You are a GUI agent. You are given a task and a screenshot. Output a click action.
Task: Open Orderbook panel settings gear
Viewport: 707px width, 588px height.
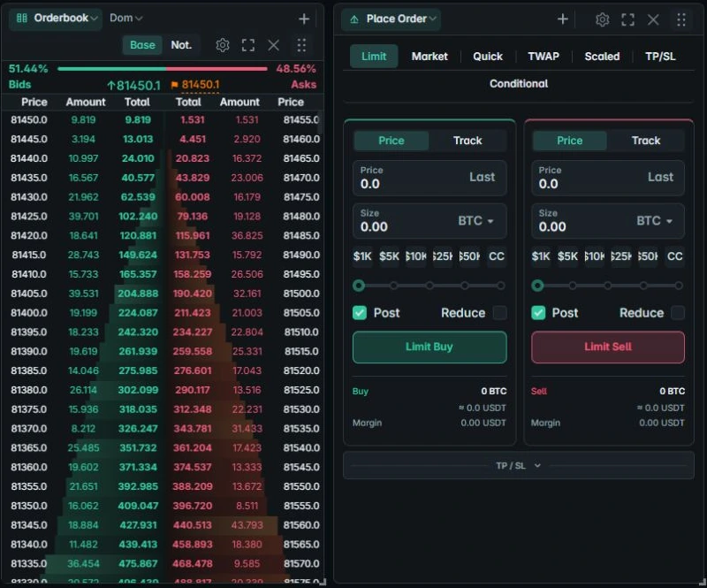[x=223, y=45]
